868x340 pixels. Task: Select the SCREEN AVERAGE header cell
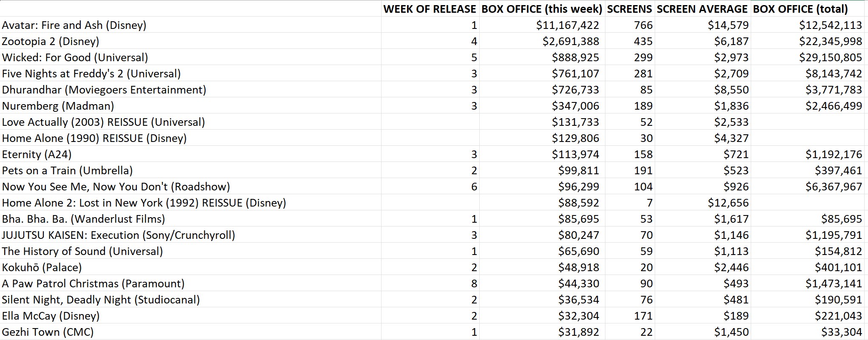pos(702,9)
